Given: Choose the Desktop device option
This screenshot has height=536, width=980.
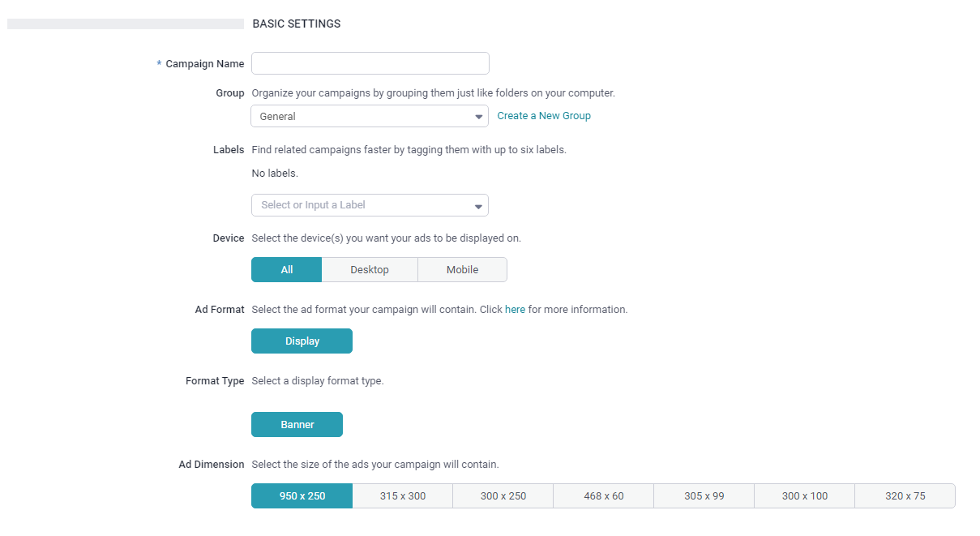Looking at the screenshot, I should [370, 270].
